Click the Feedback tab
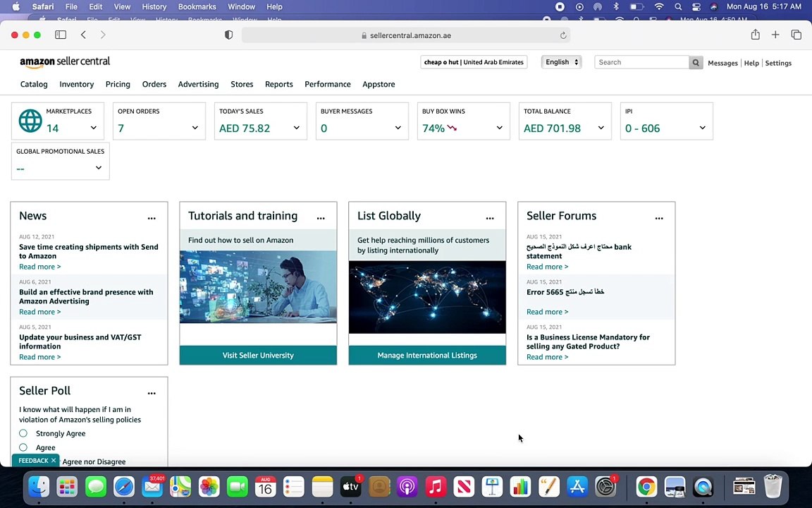This screenshot has width=812, height=508. [x=33, y=460]
